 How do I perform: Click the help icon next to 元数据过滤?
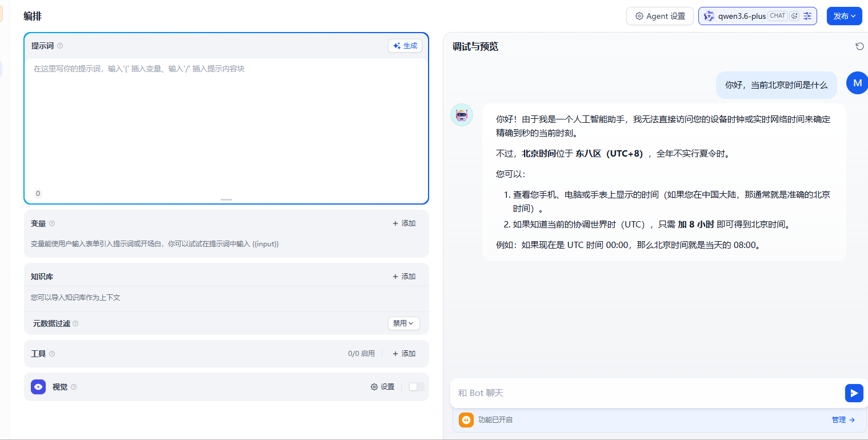pyautogui.click(x=75, y=323)
